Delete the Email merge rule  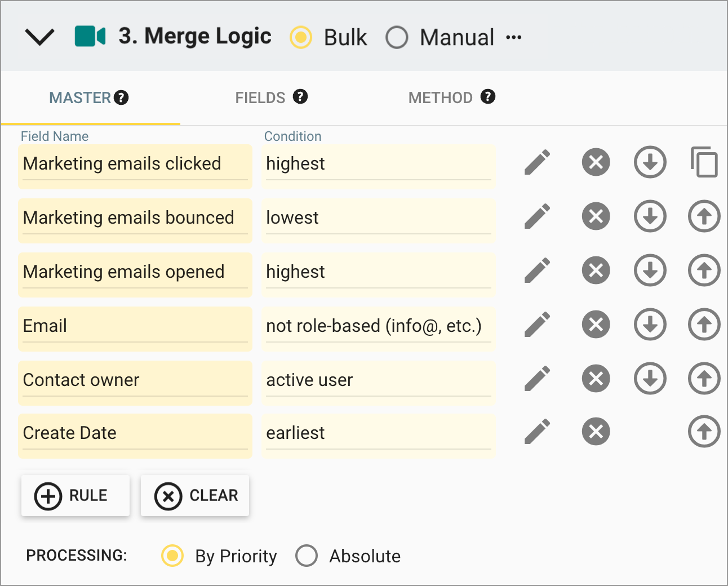click(x=596, y=325)
